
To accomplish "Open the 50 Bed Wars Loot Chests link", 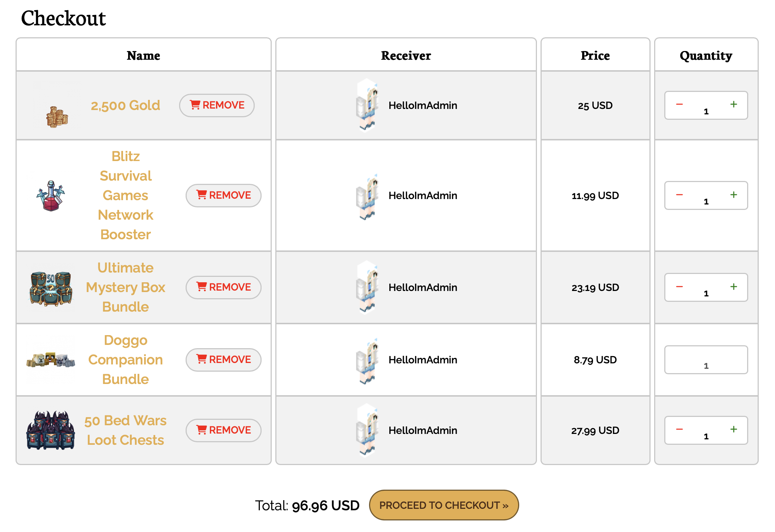I will [126, 430].
